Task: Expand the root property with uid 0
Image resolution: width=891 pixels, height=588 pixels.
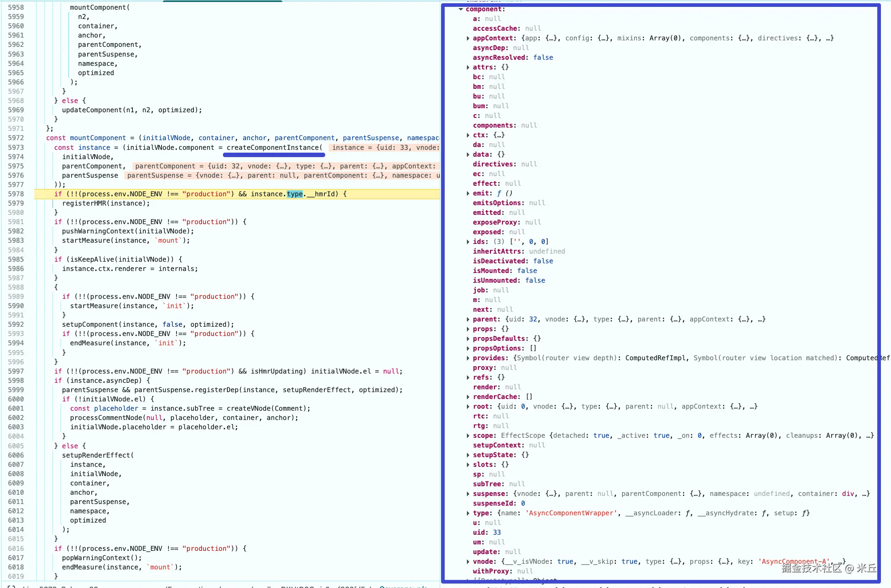Action: pyautogui.click(x=468, y=407)
